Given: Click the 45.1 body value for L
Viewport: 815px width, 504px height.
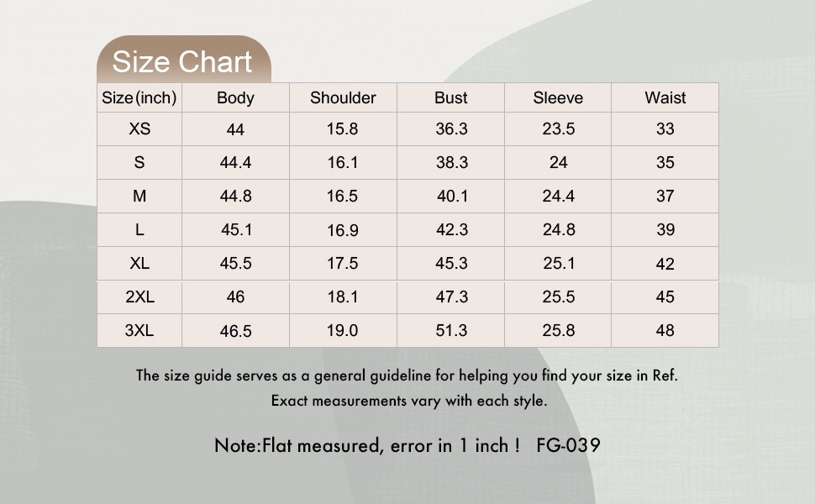Looking at the screenshot, I should [x=235, y=230].
